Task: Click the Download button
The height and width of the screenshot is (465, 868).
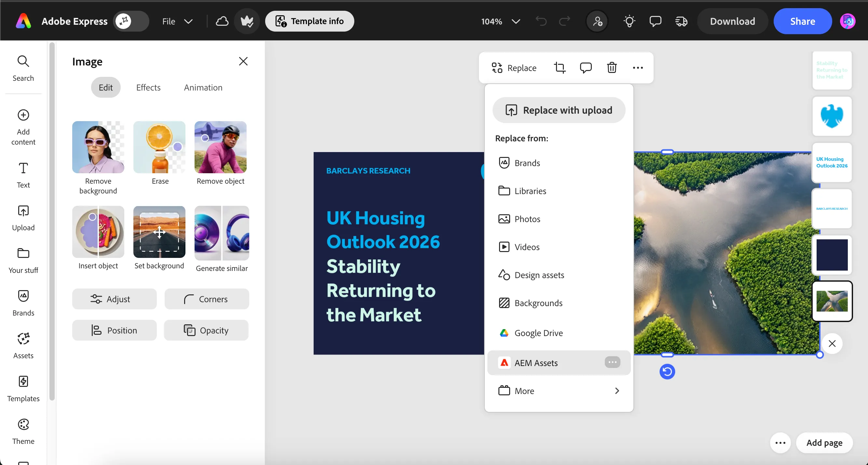Action: pos(732,21)
